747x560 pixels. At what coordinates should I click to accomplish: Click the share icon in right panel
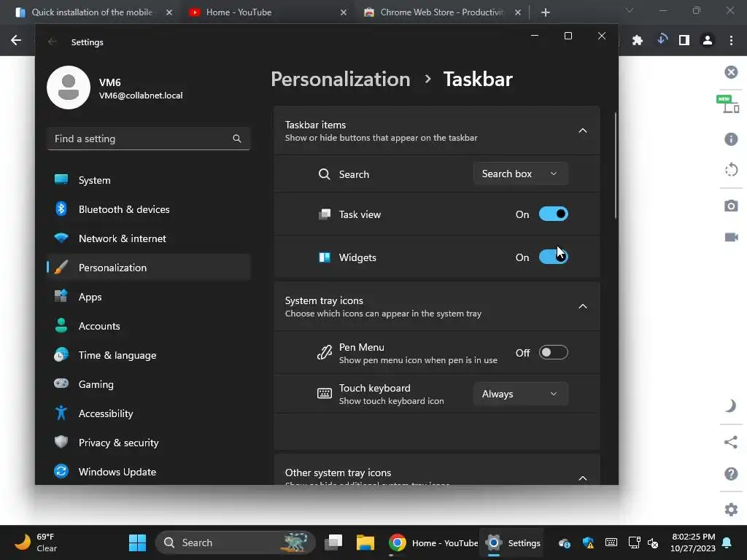click(x=731, y=442)
